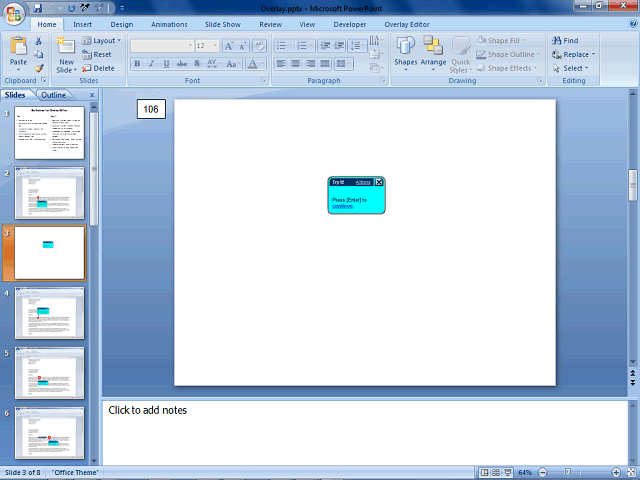This screenshot has height=480, width=640.
Task: Open the Columns dropdown
Action: coord(343,64)
